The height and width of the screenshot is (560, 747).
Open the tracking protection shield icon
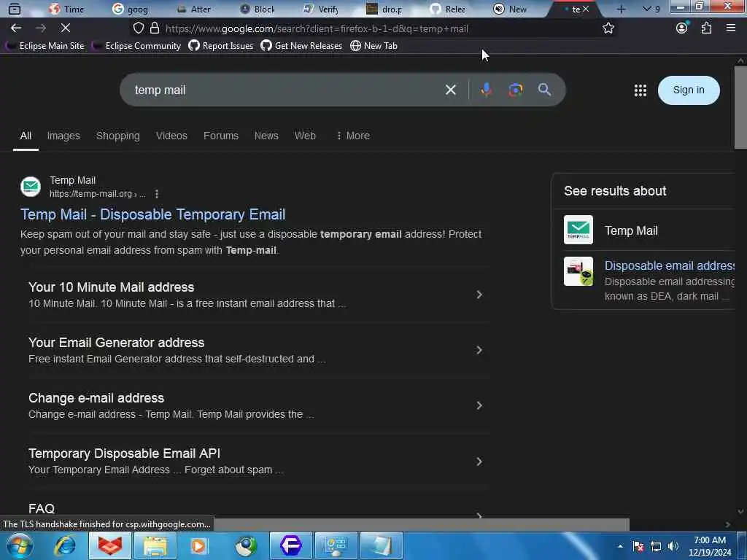point(138,28)
